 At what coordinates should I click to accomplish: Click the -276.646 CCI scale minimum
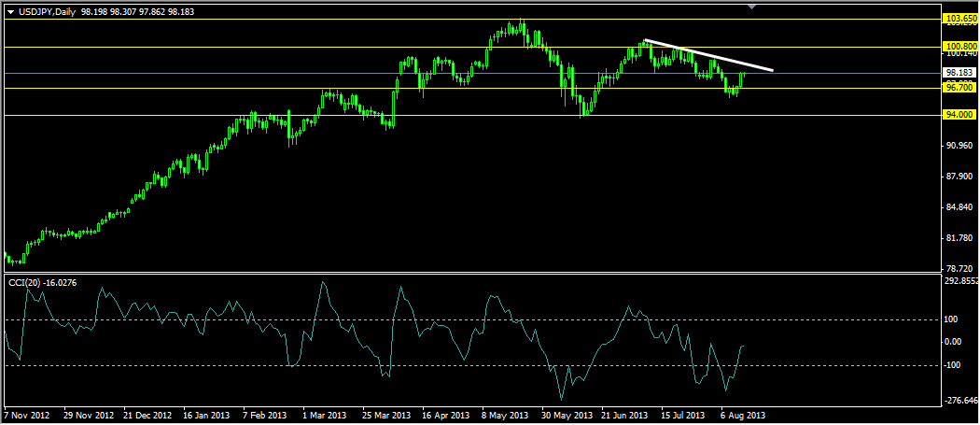[x=962, y=401]
